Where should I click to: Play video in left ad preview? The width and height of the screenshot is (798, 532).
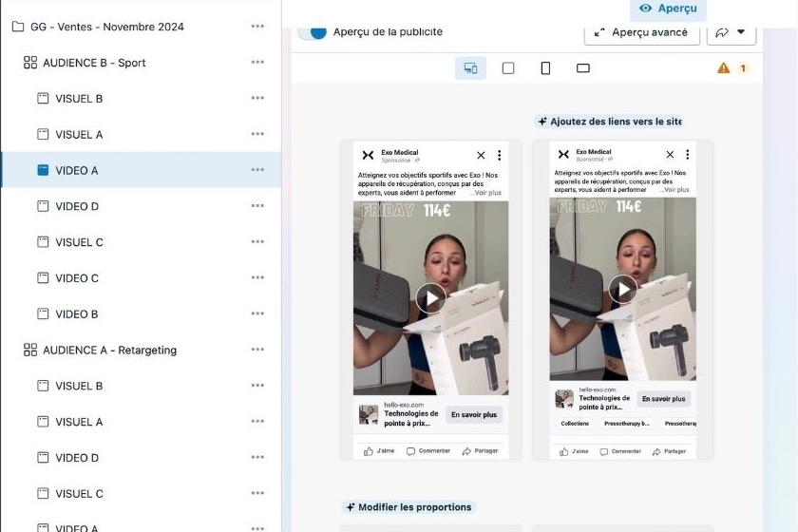click(x=431, y=298)
